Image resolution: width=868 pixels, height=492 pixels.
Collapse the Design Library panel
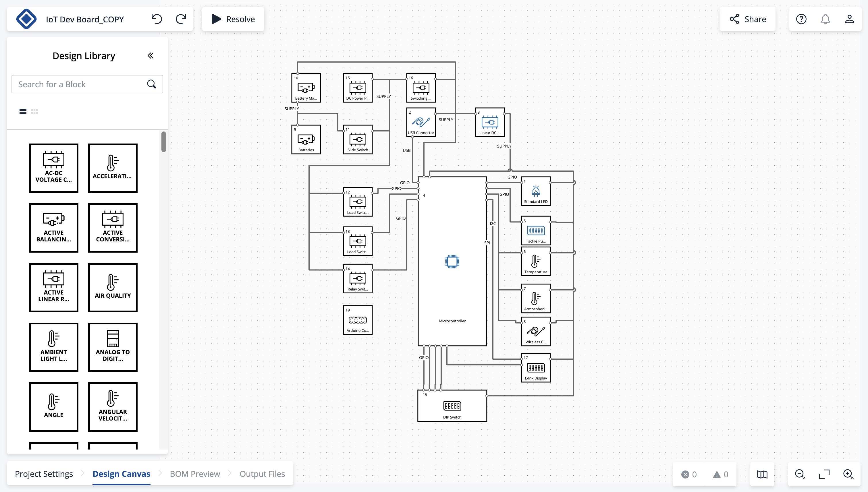tap(151, 55)
